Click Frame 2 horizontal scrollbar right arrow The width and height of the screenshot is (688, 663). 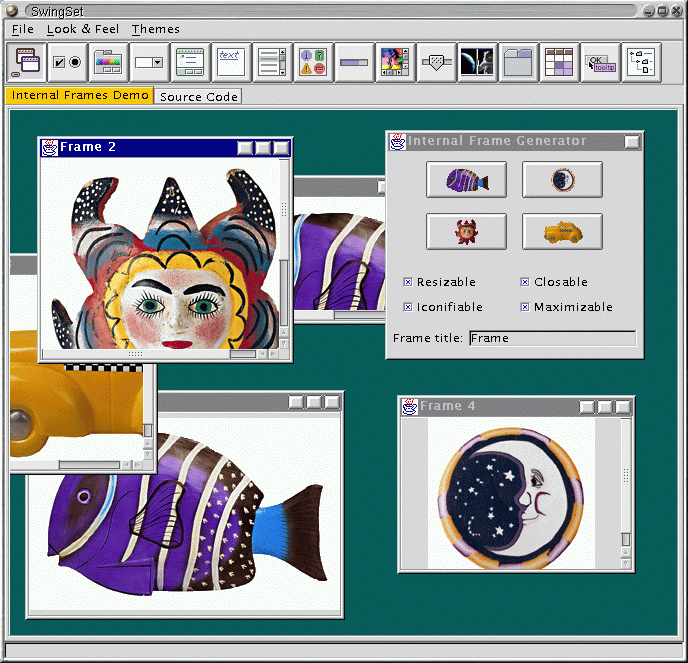coord(274,354)
